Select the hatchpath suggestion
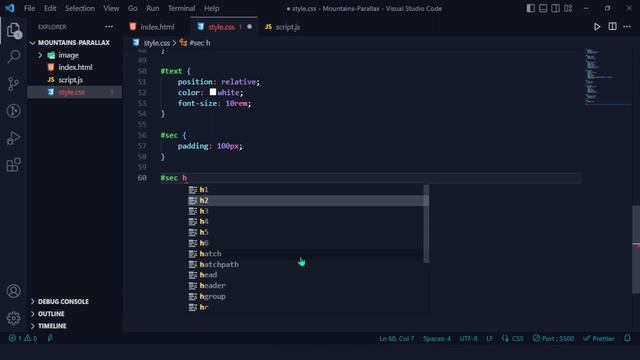Screen dimensions: 640x360 [305, 264]
